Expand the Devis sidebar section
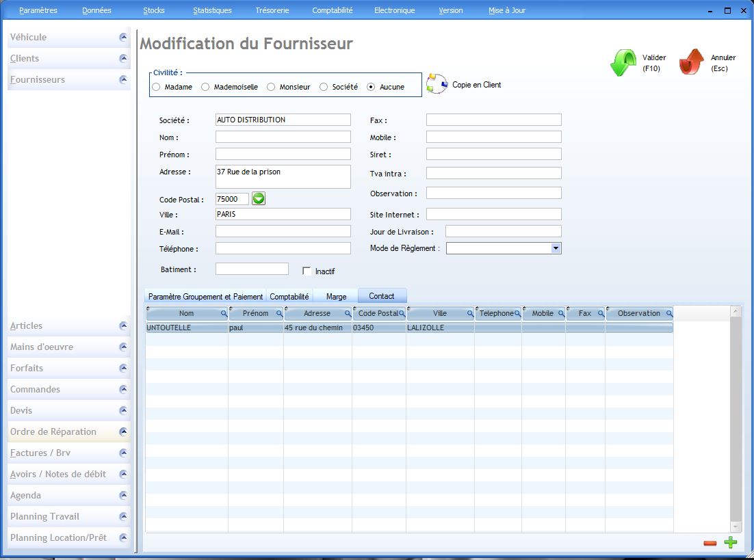This screenshot has height=560, width=754. (x=123, y=410)
